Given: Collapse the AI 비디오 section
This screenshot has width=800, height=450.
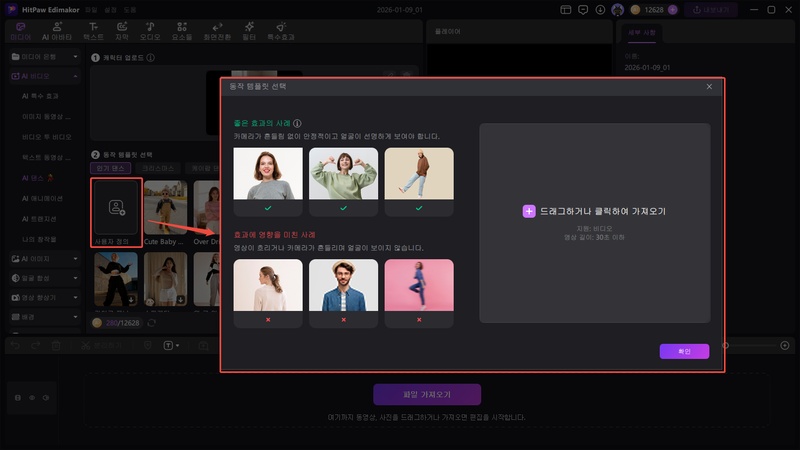Looking at the screenshot, I should (76, 76).
